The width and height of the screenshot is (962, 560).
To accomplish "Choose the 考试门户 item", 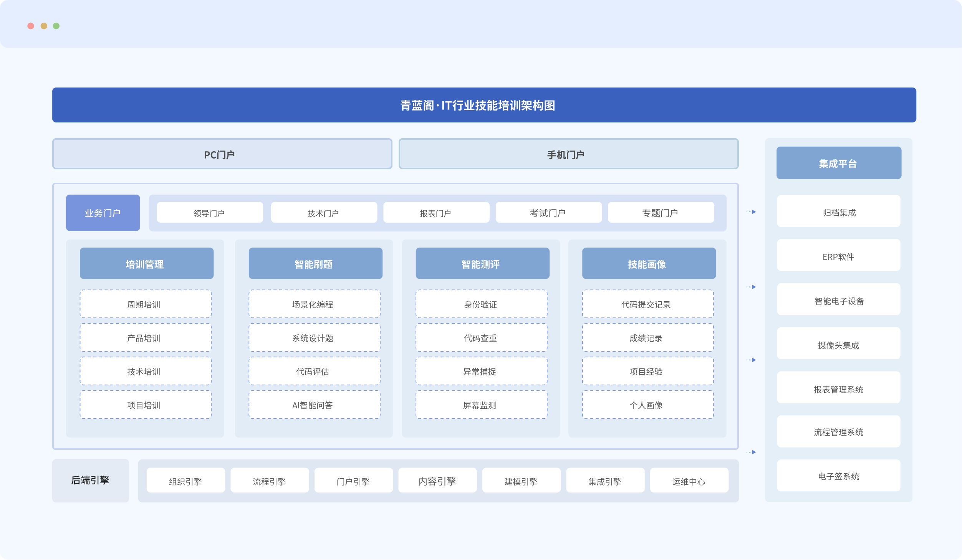I will pos(548,213).
